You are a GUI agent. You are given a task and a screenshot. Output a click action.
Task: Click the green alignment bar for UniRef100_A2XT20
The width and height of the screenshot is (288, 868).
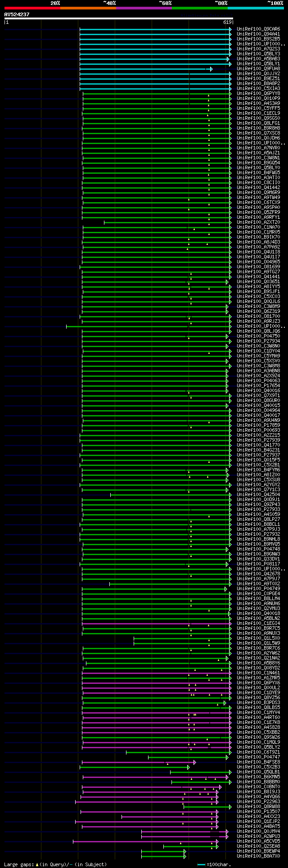(x=168, y=222)
